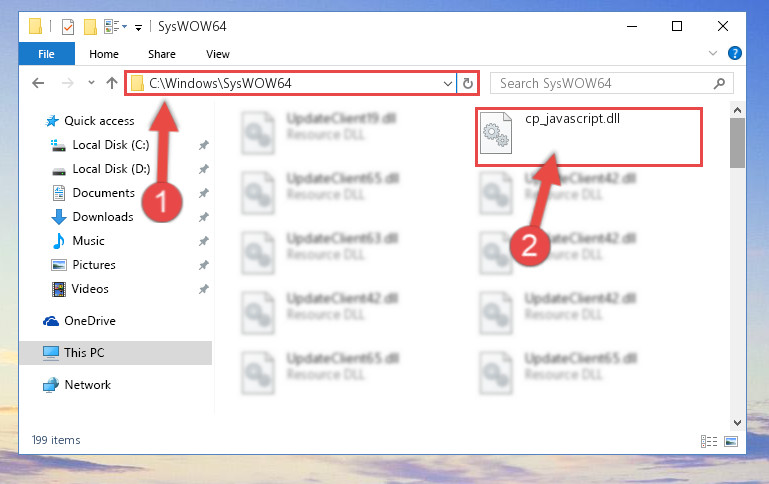Switch to details view in status bar
Image resolution: width=769 pixels, height=484 pixels.
[709, 441]
